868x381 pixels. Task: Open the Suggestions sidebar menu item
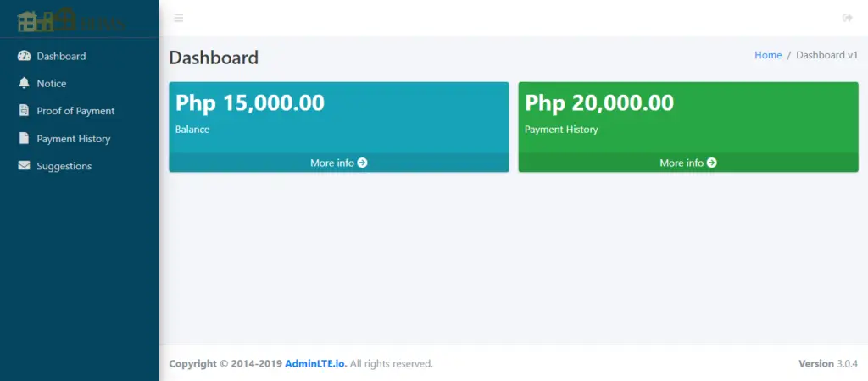click(64, 166)
